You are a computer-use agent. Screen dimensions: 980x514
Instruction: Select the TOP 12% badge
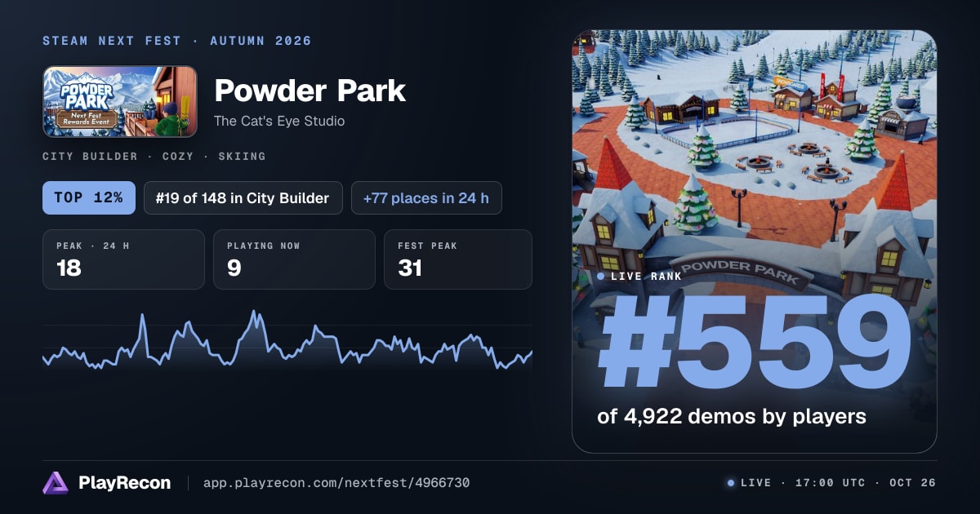[x=89, y=197]
